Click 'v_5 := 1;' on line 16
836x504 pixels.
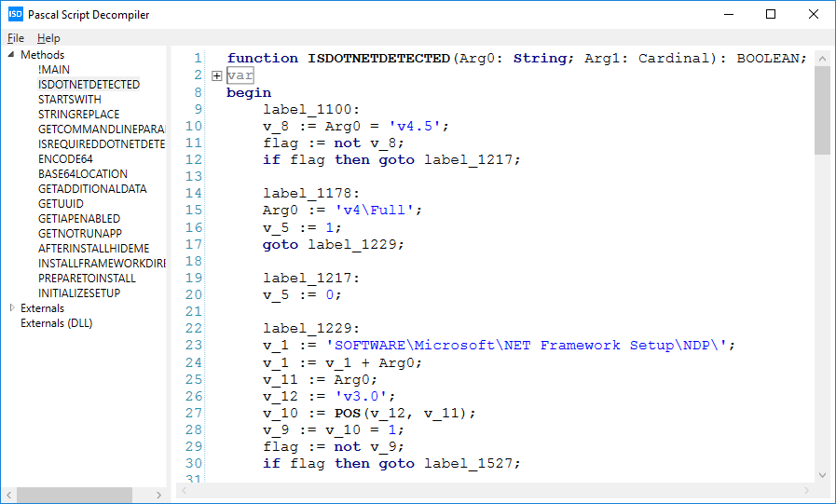(x=302, y=227)
